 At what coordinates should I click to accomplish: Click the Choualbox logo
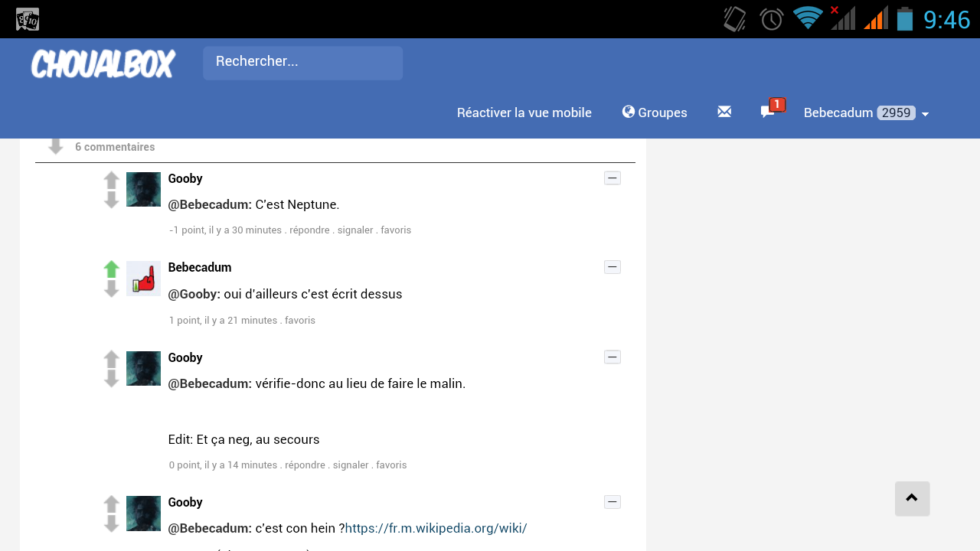pos(103,64)
